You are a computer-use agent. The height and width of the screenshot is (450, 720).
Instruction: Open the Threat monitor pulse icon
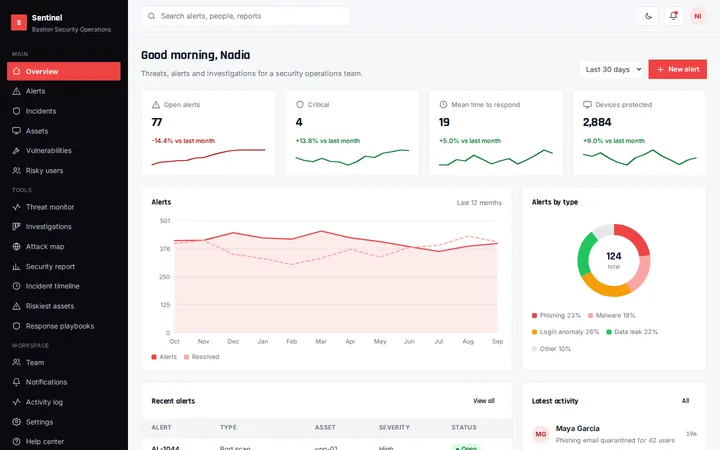pyautogui.click(x=17, y=207)
